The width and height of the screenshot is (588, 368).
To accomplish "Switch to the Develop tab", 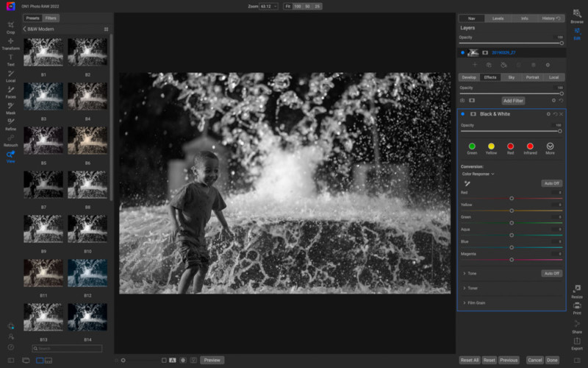I will click(x=469, y=77).
